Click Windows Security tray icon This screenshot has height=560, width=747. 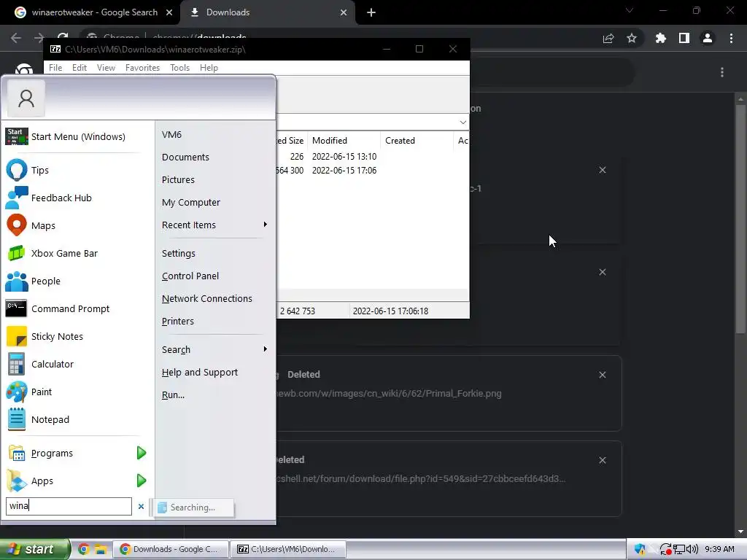[x=640, y=549]
